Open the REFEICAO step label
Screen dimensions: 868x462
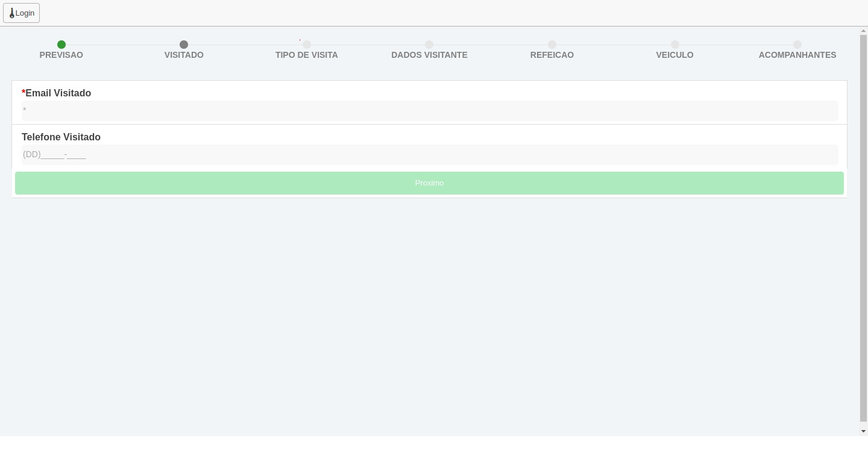click(552, 55)
